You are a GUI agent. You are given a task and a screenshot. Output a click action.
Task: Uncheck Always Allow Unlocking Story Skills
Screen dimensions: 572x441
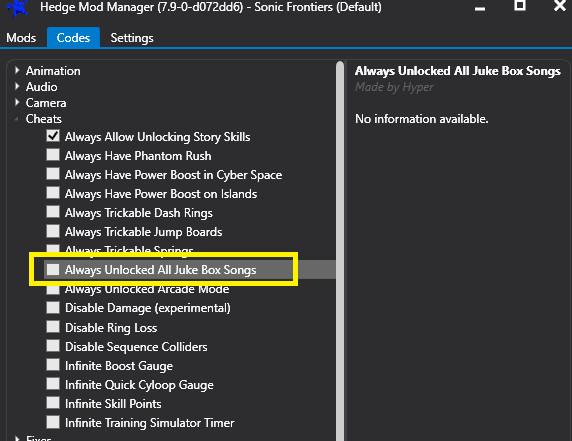pyautogui.click(x=53, y=136)
